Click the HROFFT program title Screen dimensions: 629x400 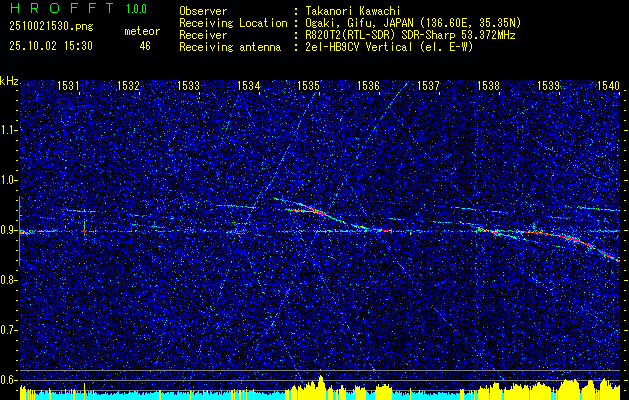tap(62, 8)
